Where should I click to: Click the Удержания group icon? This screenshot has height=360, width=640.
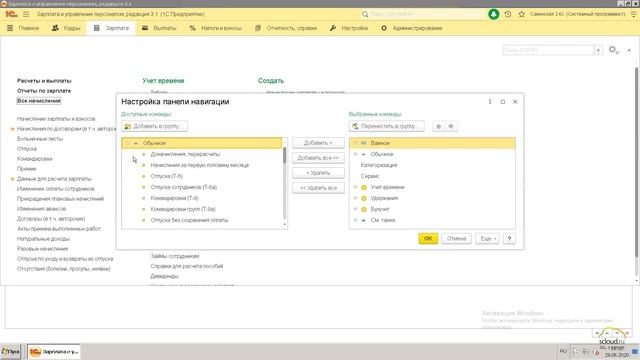[x=364, y=198]
